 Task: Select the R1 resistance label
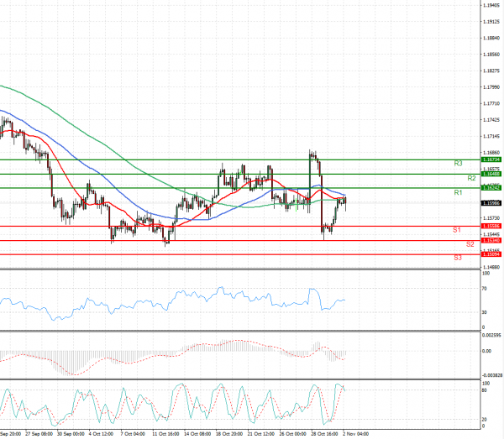click(x=458, y=193)
